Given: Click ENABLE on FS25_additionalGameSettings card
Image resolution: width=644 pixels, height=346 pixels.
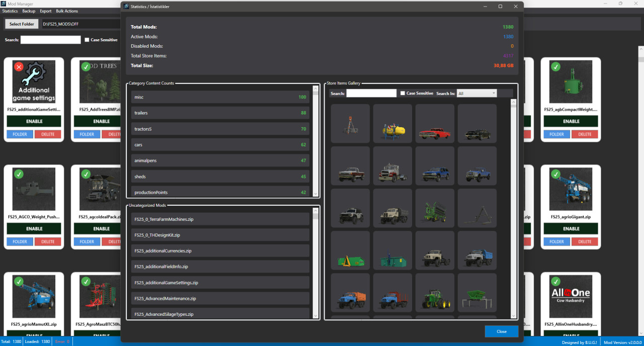Looking at the screenshot, I should [x=34, y=121].
